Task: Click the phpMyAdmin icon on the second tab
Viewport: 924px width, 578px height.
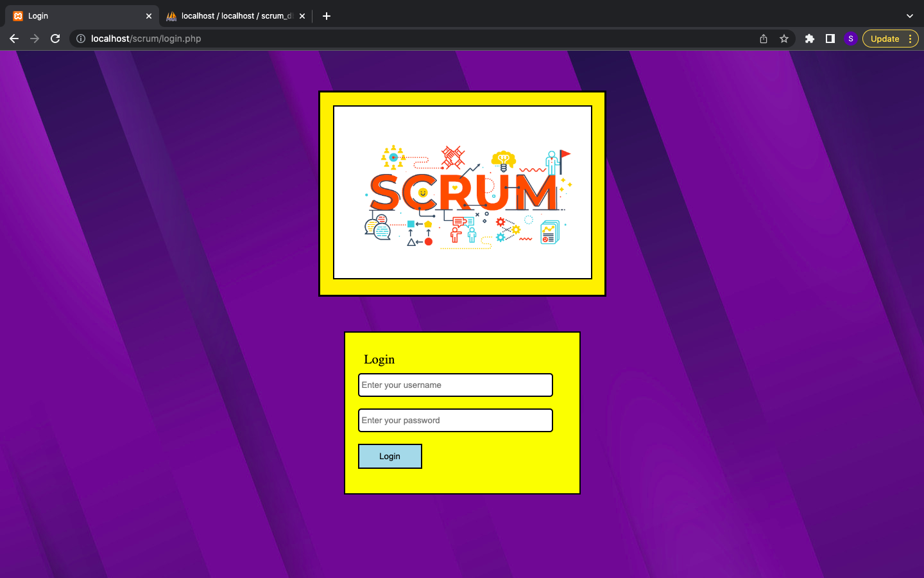Action: pos(171,15)
